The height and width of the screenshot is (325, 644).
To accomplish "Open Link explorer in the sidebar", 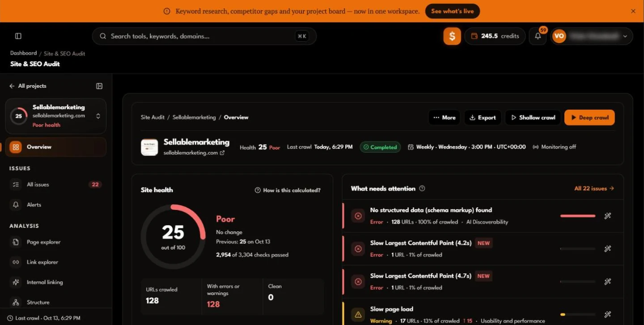I will pos(55,262).
